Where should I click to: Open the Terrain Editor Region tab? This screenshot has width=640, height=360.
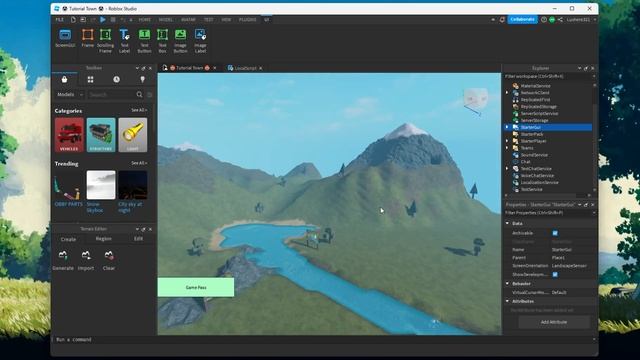pyautogui.click(x=103, y=239)
